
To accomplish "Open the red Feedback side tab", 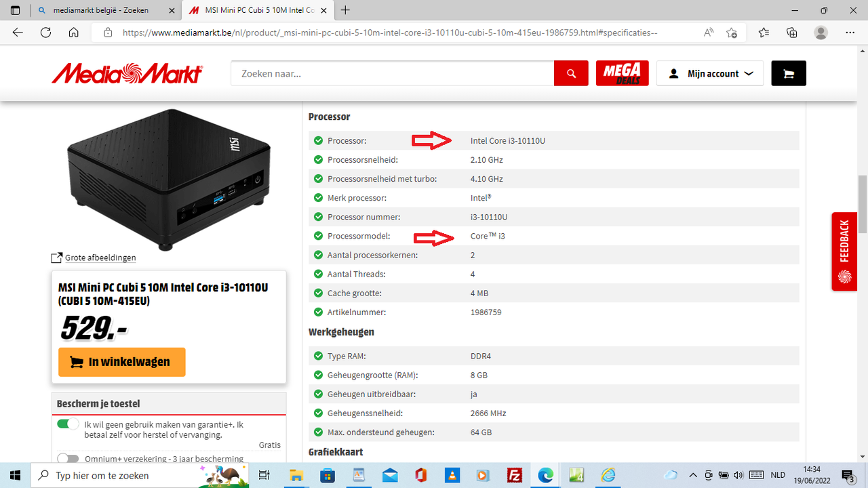I will 844,251.
